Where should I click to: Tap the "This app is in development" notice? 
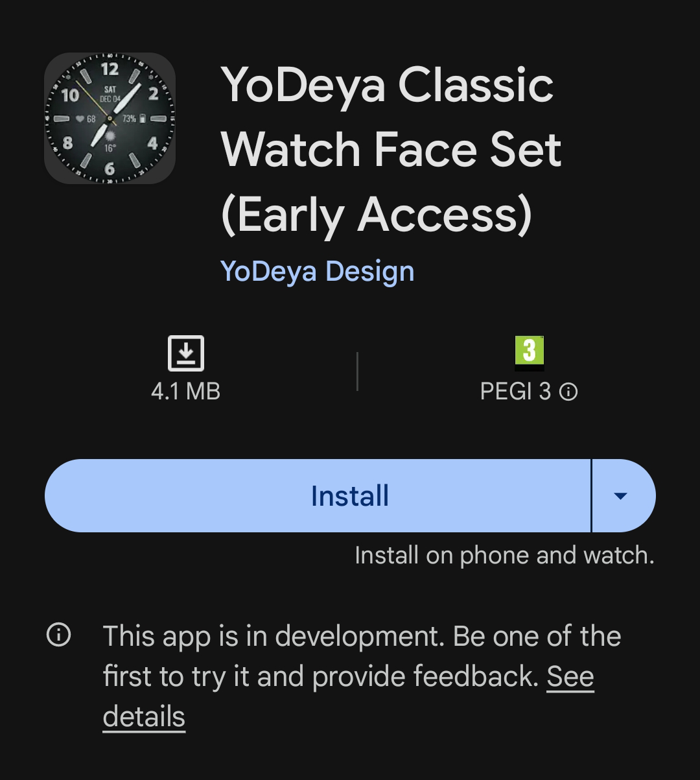coord(272,636)
